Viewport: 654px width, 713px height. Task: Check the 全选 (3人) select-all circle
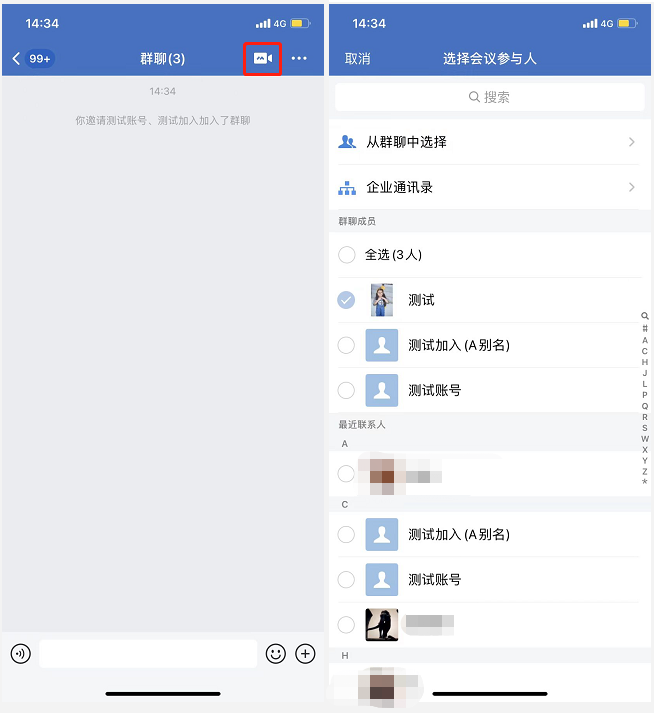tap(347, 255)
